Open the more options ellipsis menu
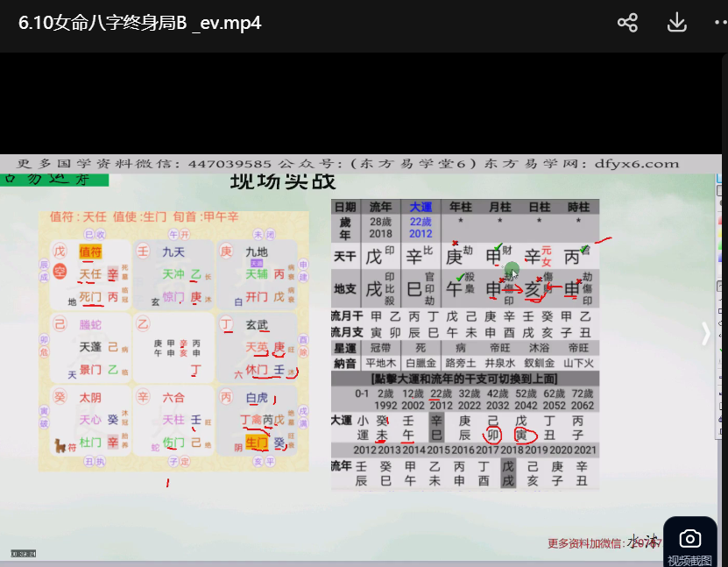This screenshot has height=567, width=728. pyautogui.click(x=720, y=23)
